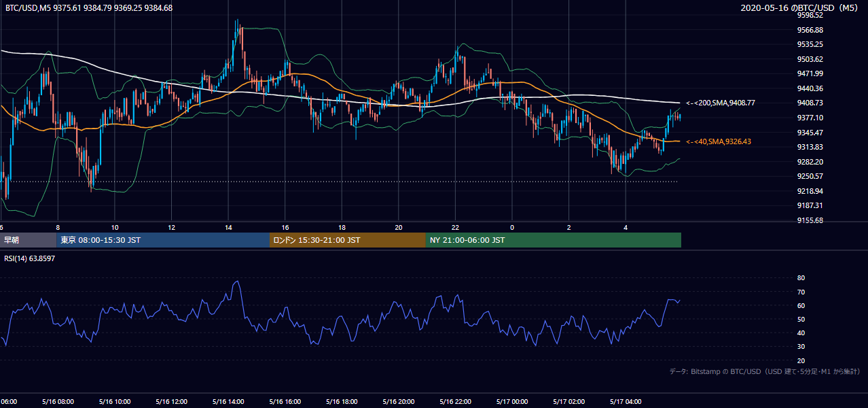Viewport: 868px width, 408px height.
Task: Click the 5/16 22:00 time label
Action: click(x=455, y=402)
